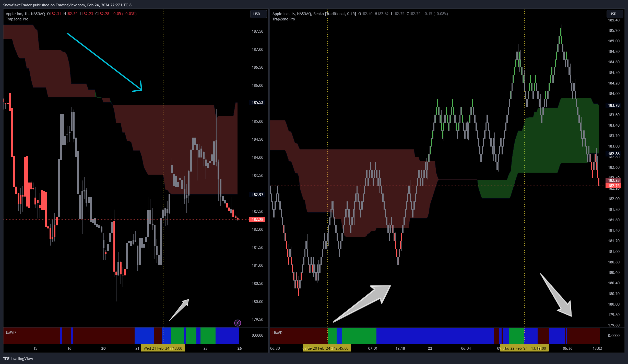The image size is (628, 364).
Task: Click the 182.97 price label on the 1h axis
Action: [257, 195]
